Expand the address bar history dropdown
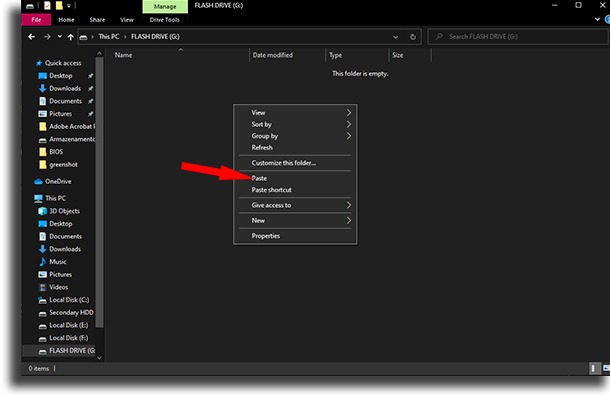Screen dimensions: 610x395 (x=395, y=37)
